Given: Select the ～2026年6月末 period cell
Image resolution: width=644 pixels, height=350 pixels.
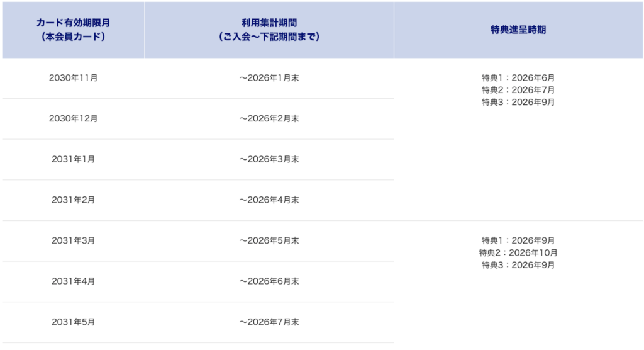Looking at the screenshot, I should 269,281.
